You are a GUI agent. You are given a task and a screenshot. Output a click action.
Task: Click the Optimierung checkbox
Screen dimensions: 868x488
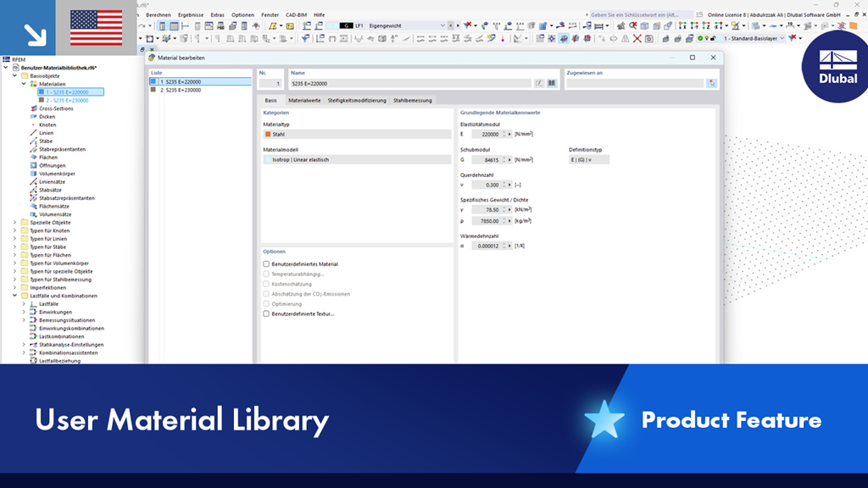click(x=266, y=304)
